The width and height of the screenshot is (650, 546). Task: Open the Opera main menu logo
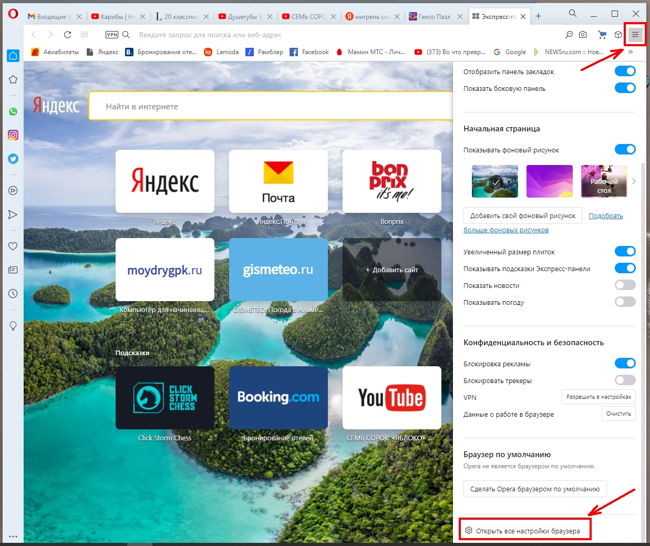(x=13, y=14)
